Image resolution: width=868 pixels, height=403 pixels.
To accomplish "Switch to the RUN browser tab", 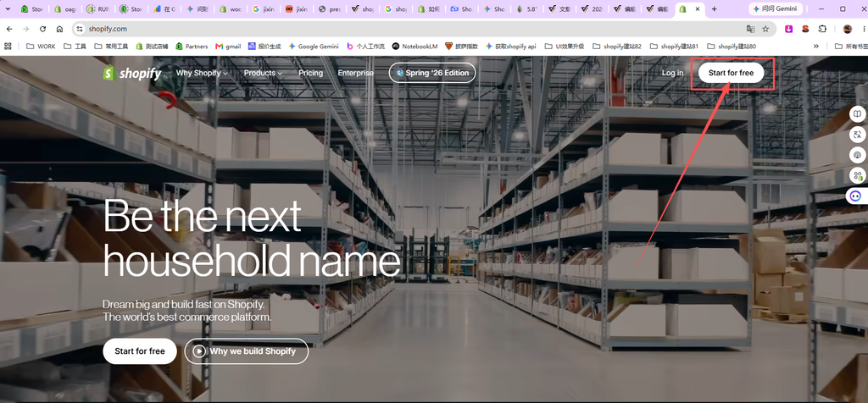I will (97, 8).
